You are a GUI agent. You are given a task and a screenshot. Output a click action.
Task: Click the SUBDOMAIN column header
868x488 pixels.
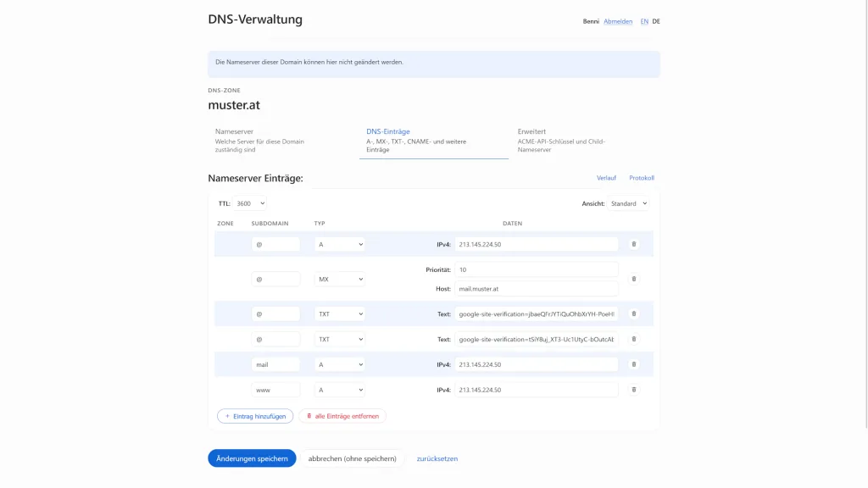click(270, 224)
